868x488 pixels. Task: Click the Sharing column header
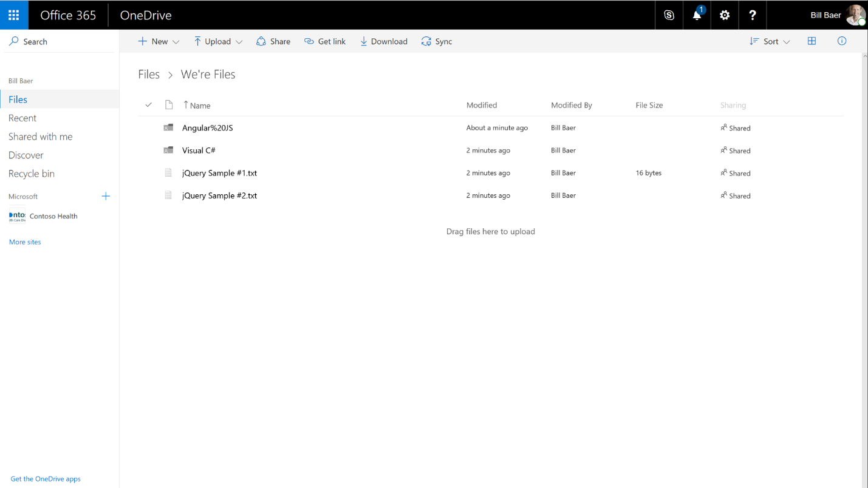[x=733, y=105]
